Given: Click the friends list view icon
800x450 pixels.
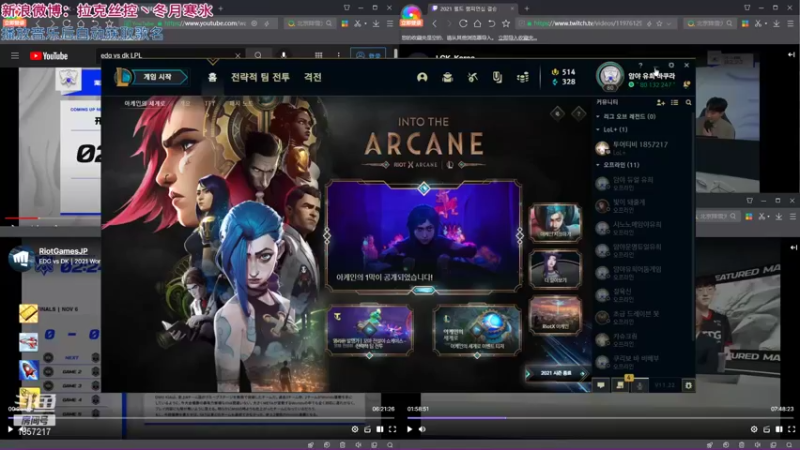Looking at the screenshot, I should pos(674,103).
